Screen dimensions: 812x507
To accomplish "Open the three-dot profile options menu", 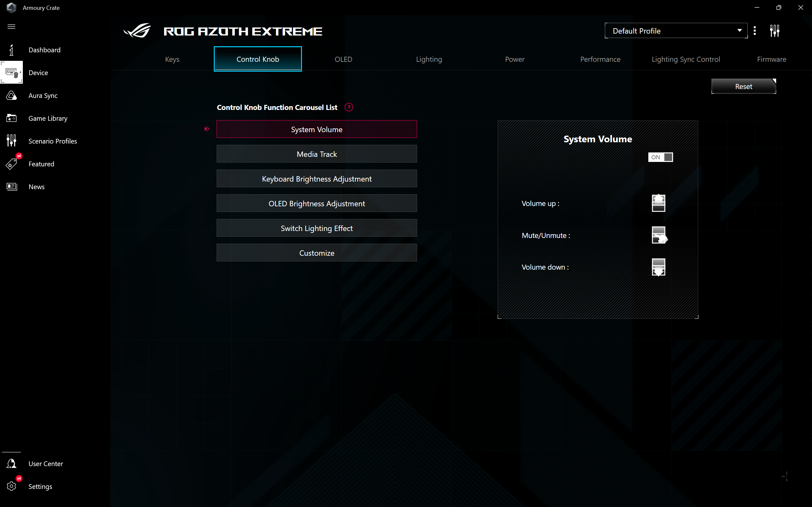I will coord(755,31).
